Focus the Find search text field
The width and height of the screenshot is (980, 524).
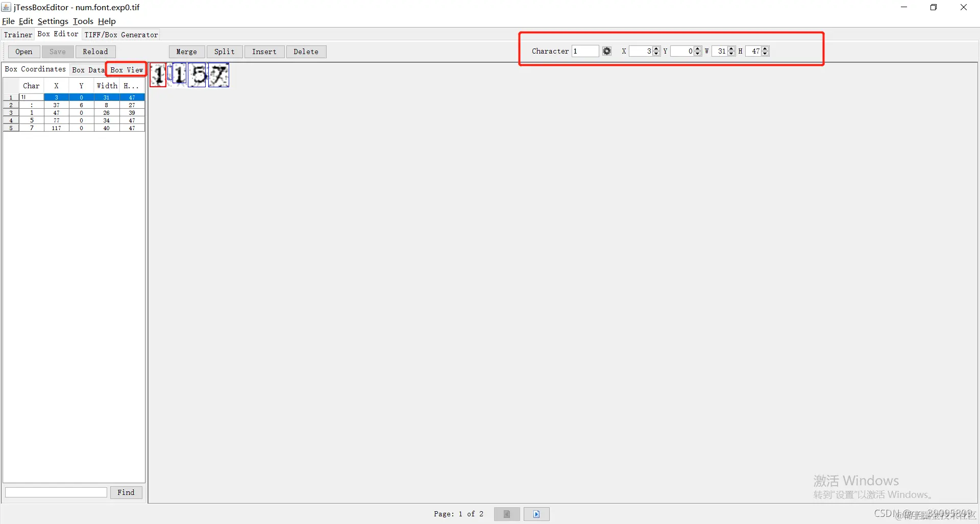click(x=56, y=492)
